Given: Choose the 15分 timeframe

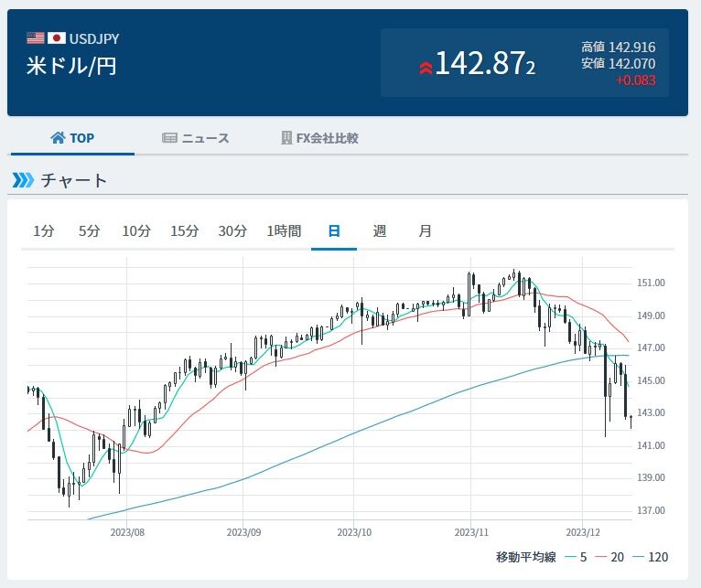Looking at the screenshot, I should pos(184,231).
